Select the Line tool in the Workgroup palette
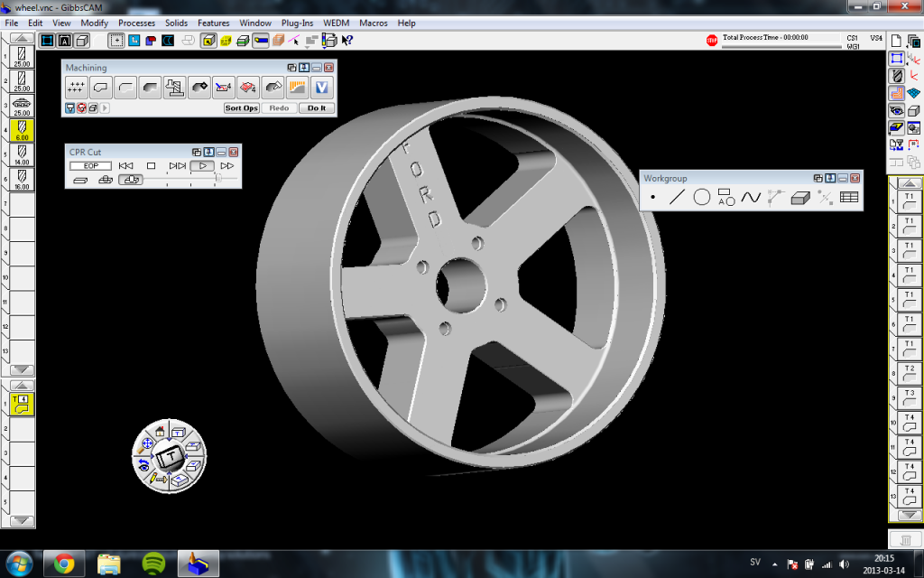924x578 pixels. point(679,197)
